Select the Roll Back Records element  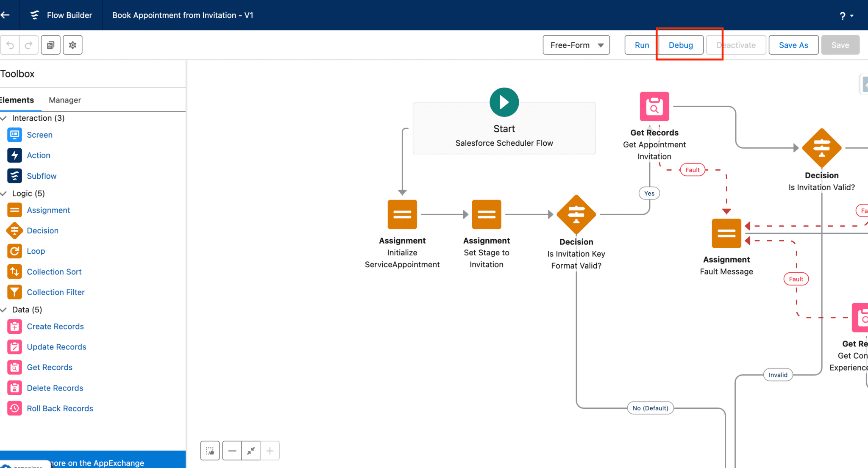click(x=60, y=408)
